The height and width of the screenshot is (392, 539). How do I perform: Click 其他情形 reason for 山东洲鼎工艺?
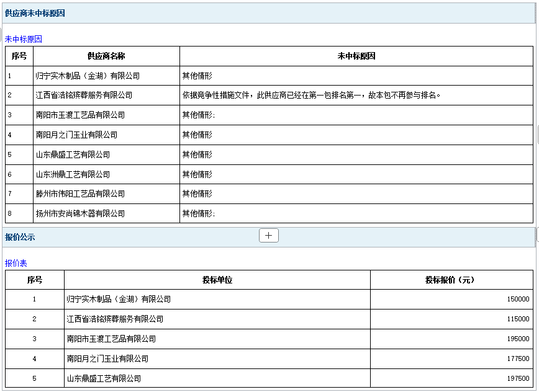[x=197, y=174]
